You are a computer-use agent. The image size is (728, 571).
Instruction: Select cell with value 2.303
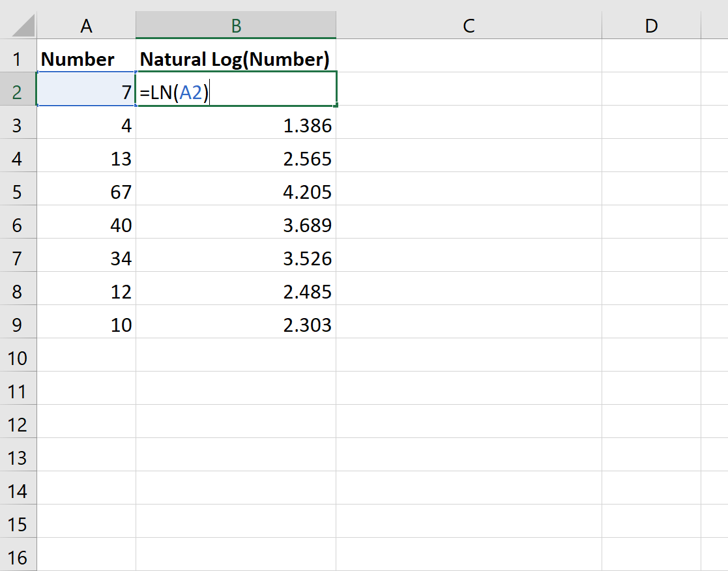pos(236,325)
